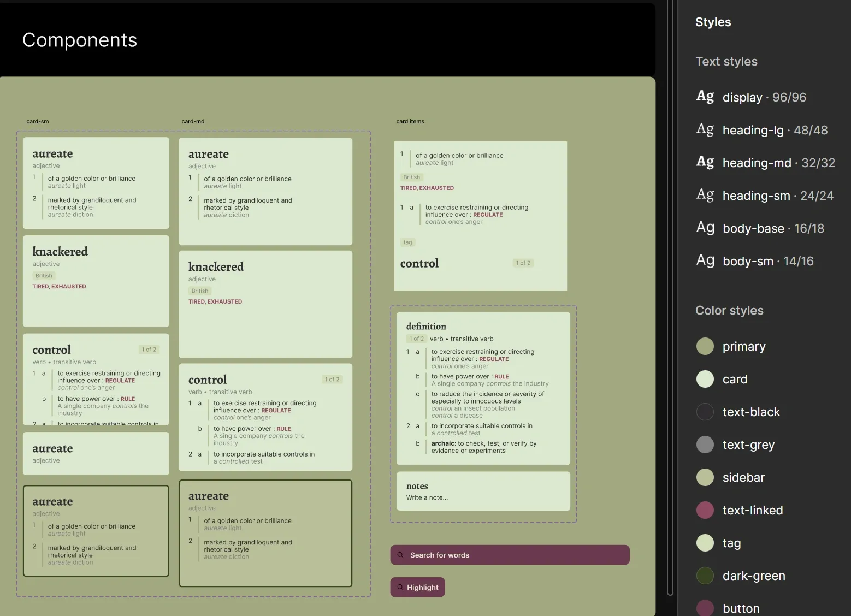This screenshot has height=616, width=851.
Task: Click the Highlight button
Action: [x=418, y=588]
